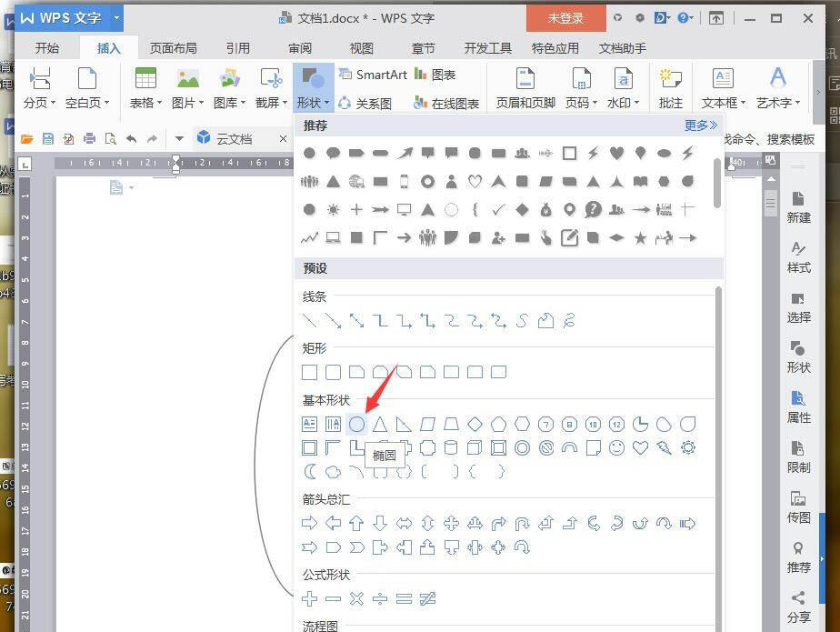Viewport: 840px width, 632px height.
Task: Insert a SmartArt graphic
Action: click(374, 75)
